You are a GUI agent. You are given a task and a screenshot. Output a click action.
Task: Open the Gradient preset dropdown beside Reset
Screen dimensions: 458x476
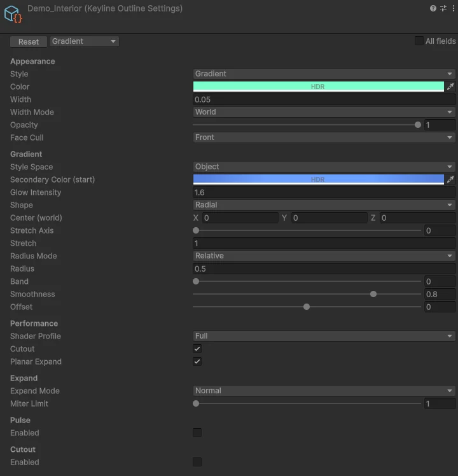pos(85,41)
